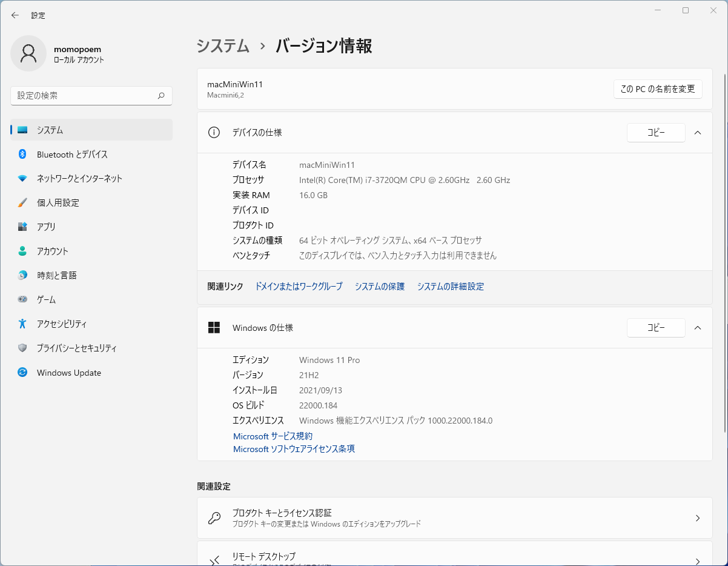Select 時刻と言語 in the sidebar menu

tap(57, 276)
